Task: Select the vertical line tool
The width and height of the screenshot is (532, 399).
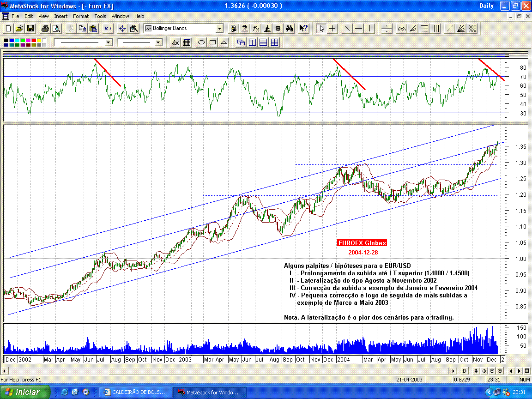Action: [x=370, y=28]
